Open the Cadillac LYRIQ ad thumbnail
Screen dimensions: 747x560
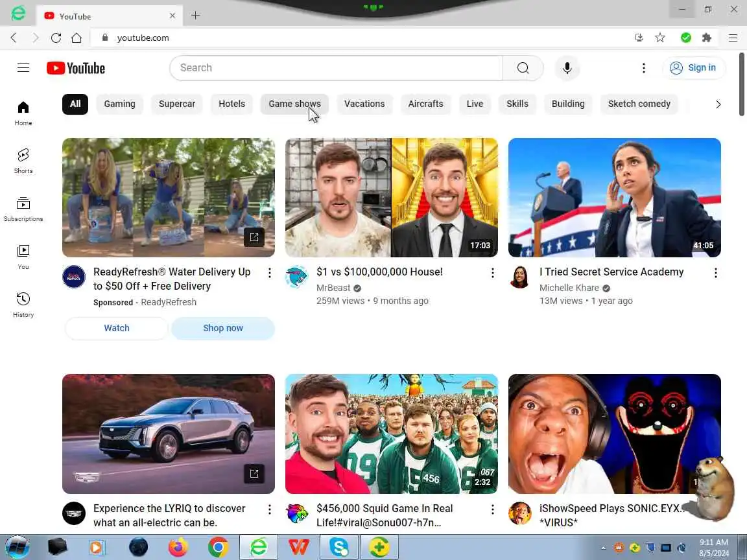pyautogui.click(x=169, y=434)
